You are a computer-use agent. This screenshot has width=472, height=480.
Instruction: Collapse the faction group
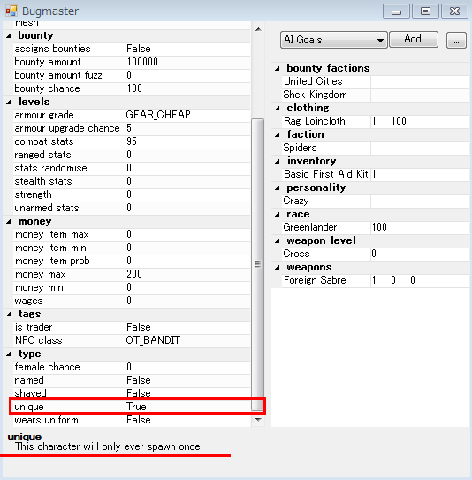tap(277, 135)
